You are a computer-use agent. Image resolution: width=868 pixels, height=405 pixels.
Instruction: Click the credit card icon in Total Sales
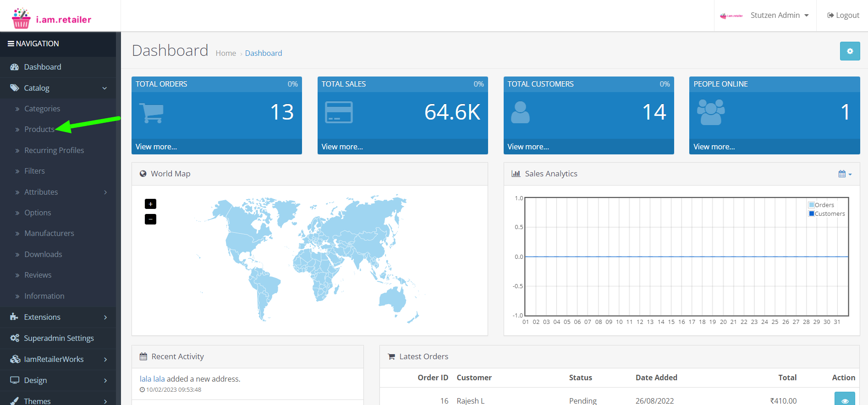(x=339, y=113)
